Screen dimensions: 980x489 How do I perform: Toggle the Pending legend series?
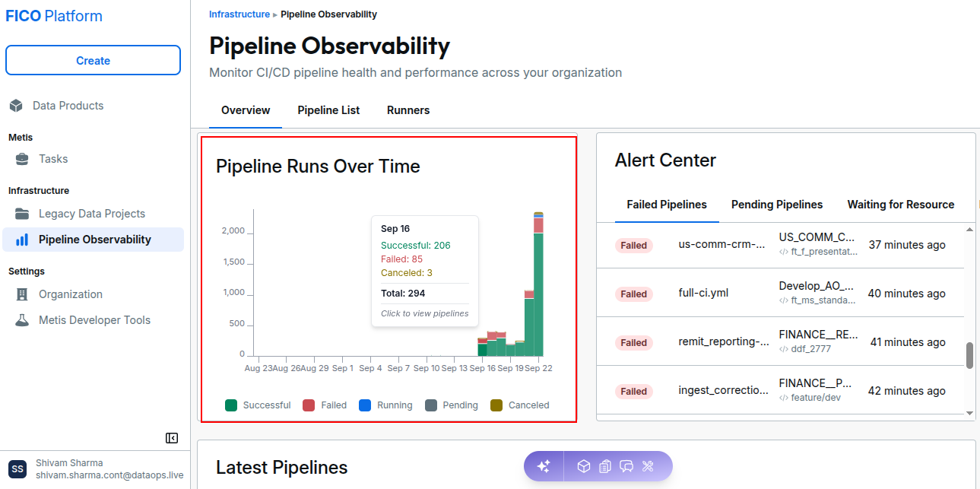tap(452, 405)
